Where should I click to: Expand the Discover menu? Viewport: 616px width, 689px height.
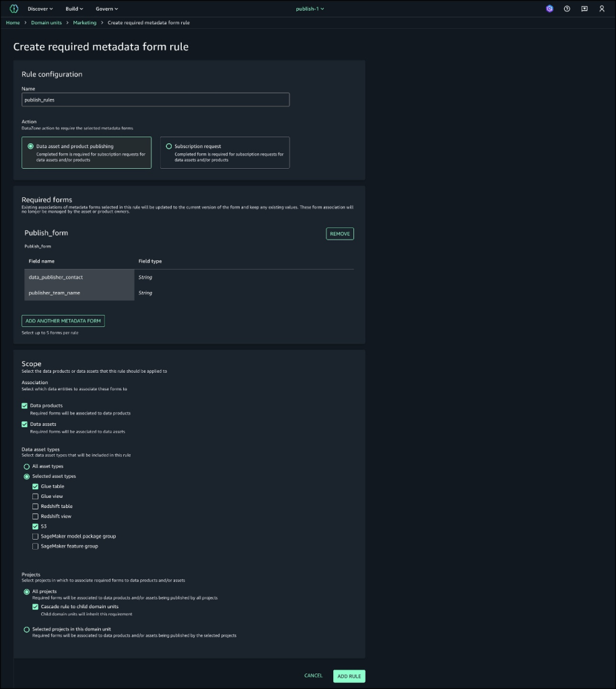click(x=40, y=9)
